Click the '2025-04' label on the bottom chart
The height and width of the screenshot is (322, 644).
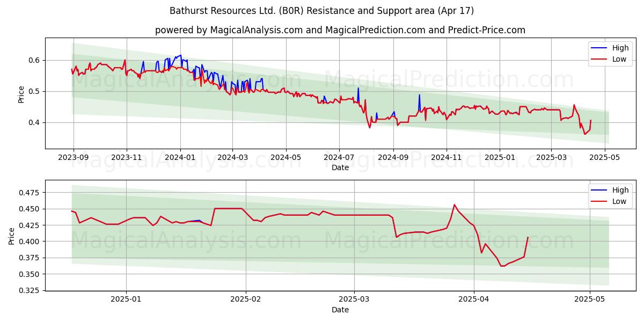pyautogui.click(x=474, y=299)
